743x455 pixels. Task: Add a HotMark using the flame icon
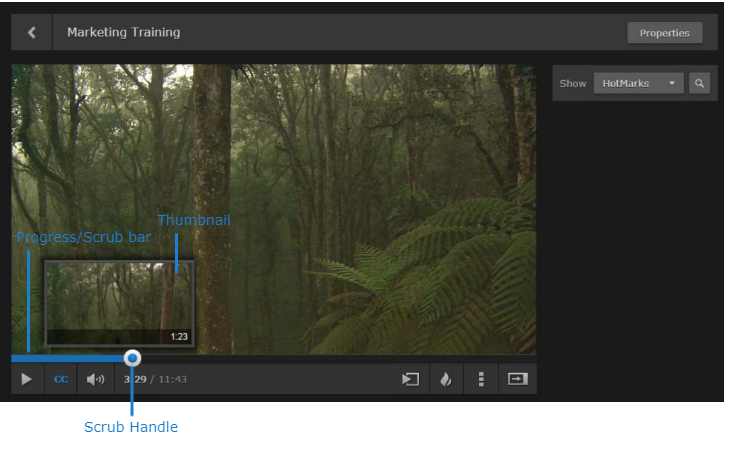point(446,379)
